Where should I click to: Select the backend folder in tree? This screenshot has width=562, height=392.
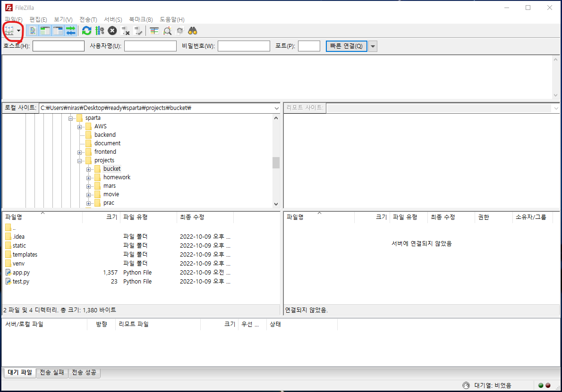click(x=105, y=134)
